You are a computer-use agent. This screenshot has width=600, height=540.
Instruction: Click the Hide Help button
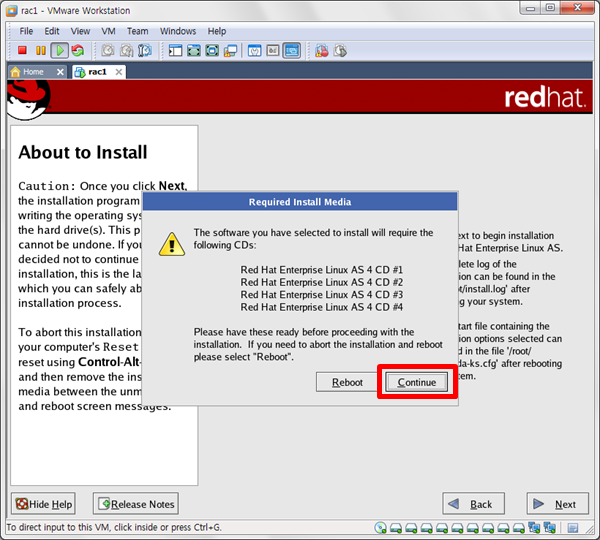(44, 504)
